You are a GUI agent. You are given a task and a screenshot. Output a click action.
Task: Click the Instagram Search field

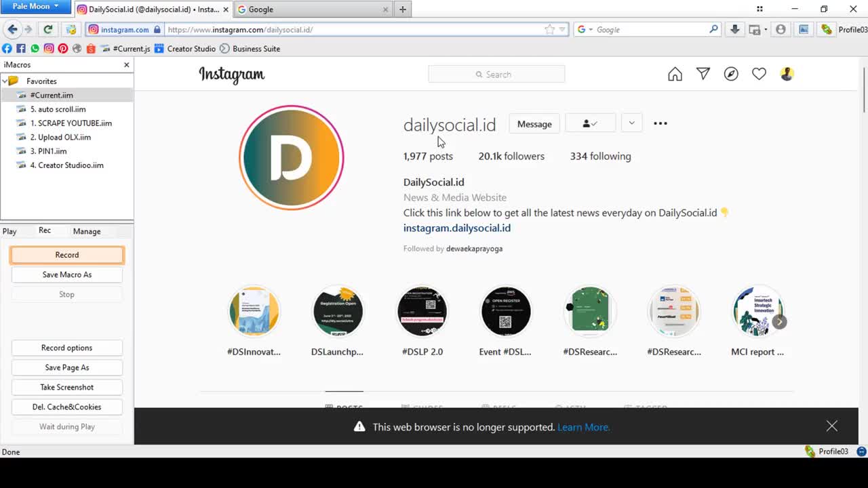[x=496, y=75]
